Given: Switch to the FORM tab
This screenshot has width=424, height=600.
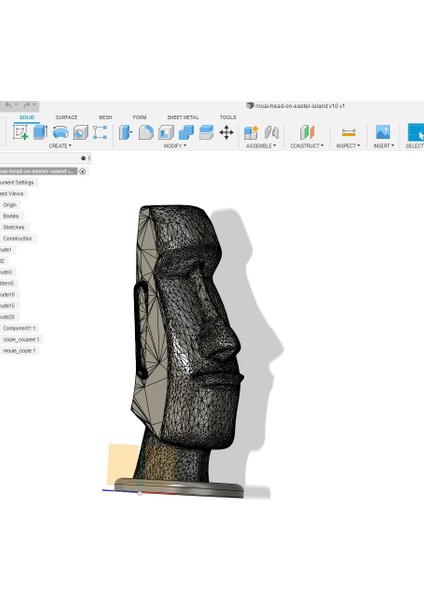Looking at the screenshot, I should [140, 117].
